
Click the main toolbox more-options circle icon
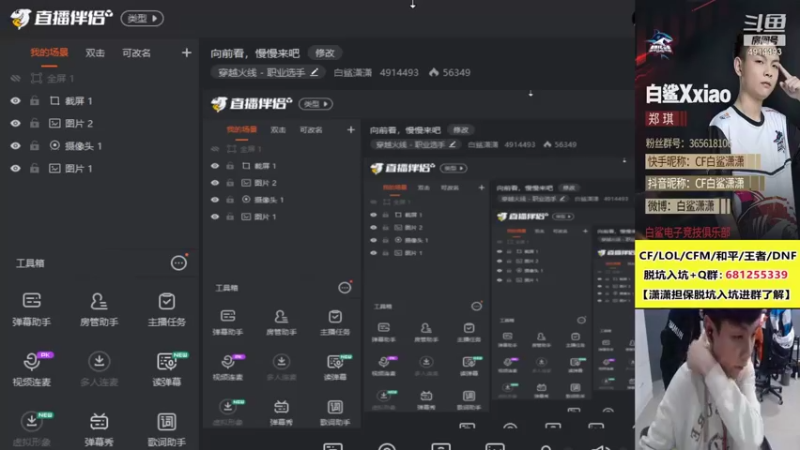click(x=179, y=263)
